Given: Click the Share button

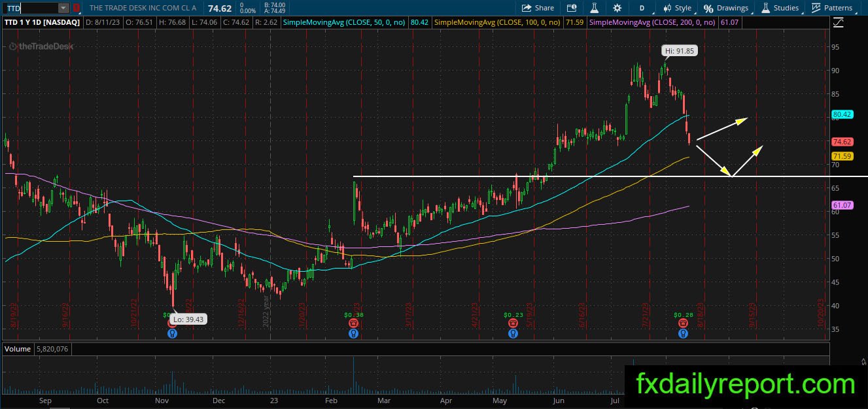Looking at the screenshot, I should point(538,8).
